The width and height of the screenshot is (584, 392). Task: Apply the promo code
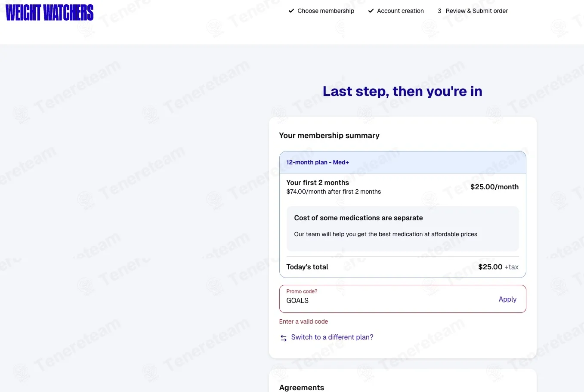[507, 299]
